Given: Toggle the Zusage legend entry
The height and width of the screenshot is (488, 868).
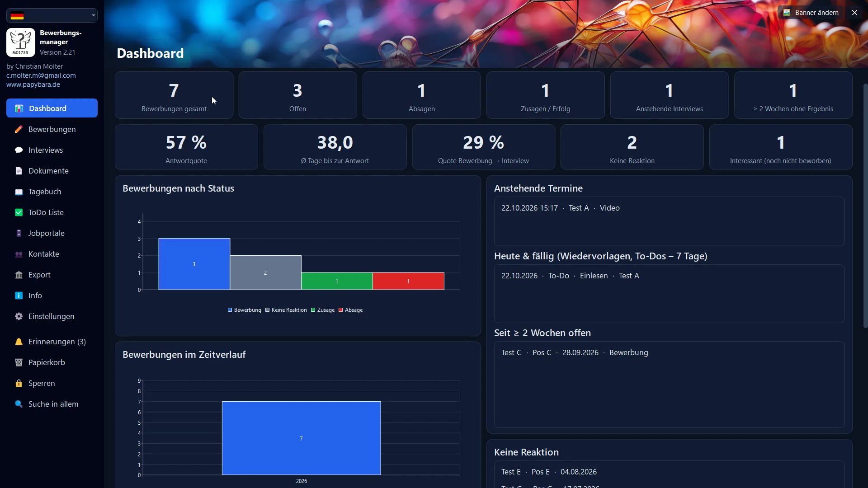Looking at the screenshot, I should (323, 310).
